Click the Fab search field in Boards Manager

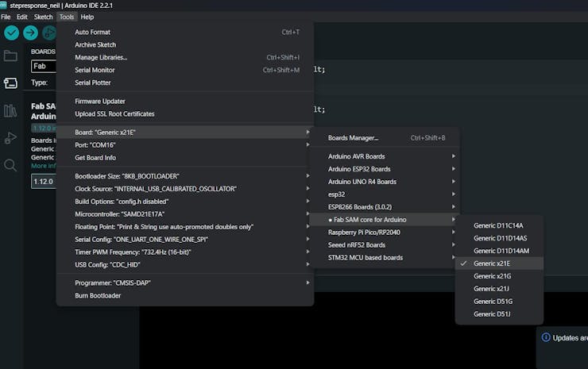[x=44, y=67]
